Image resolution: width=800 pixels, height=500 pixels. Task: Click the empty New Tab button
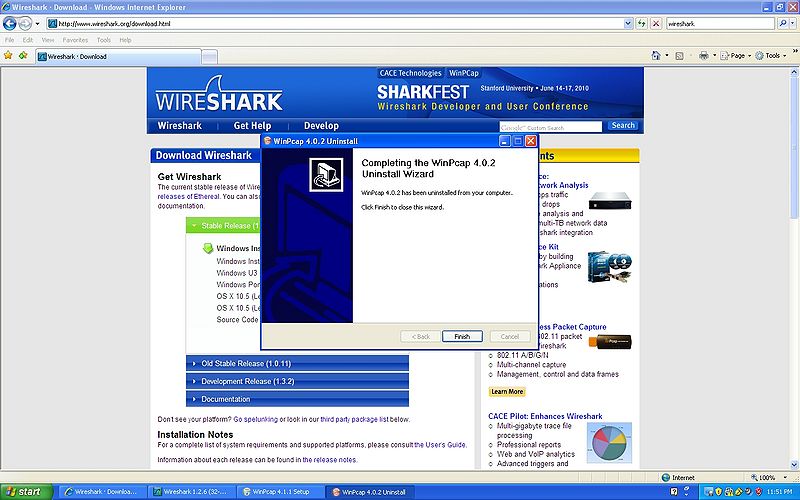pyautogui.click(x=209, y=57)
